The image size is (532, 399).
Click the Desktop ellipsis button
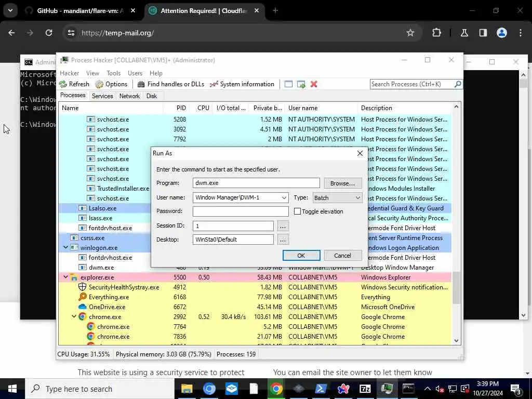pyautogui.click(x=283, y=240)
